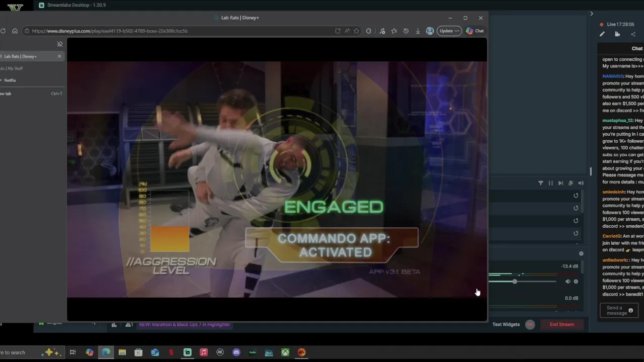Open a new tab from sidebar
The width and height of the screenshot is (644, 362).
point(32,94)
